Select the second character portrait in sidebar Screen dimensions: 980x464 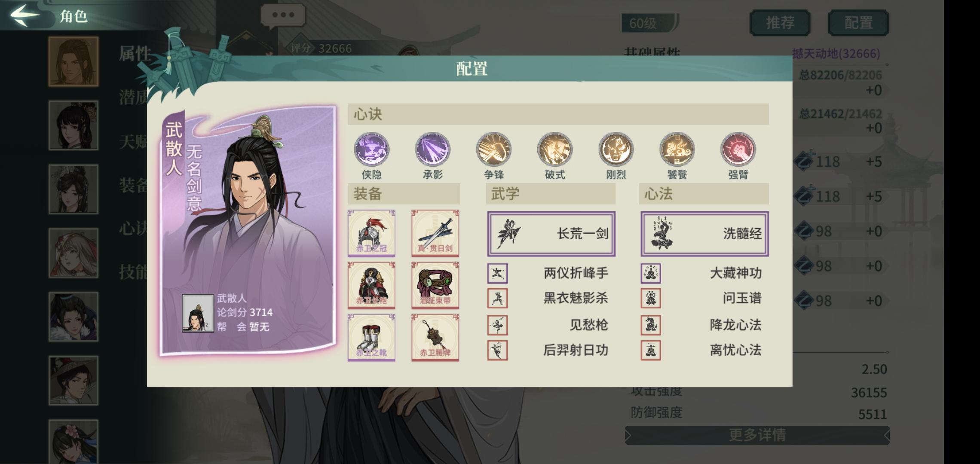[73, 125]
